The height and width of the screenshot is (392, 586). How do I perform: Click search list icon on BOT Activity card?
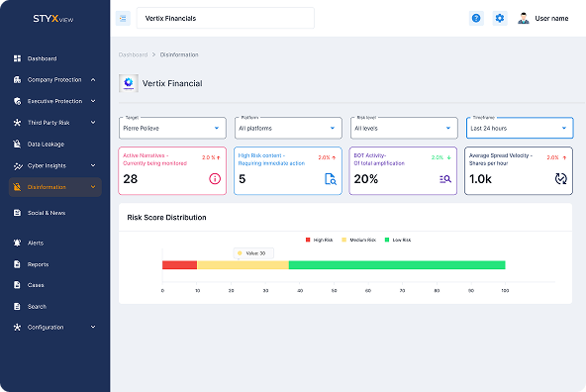coord(445,179)
